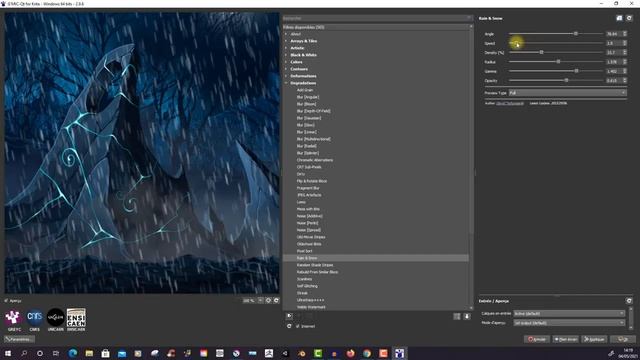
Task: Open the Microsoft Store taskbar icon
Action: 105,353
